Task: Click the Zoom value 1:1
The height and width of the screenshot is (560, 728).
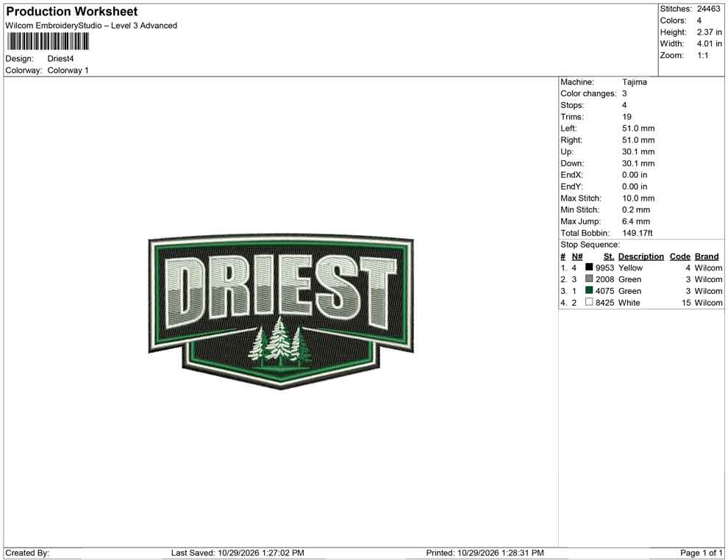Action: coord(703,55)
